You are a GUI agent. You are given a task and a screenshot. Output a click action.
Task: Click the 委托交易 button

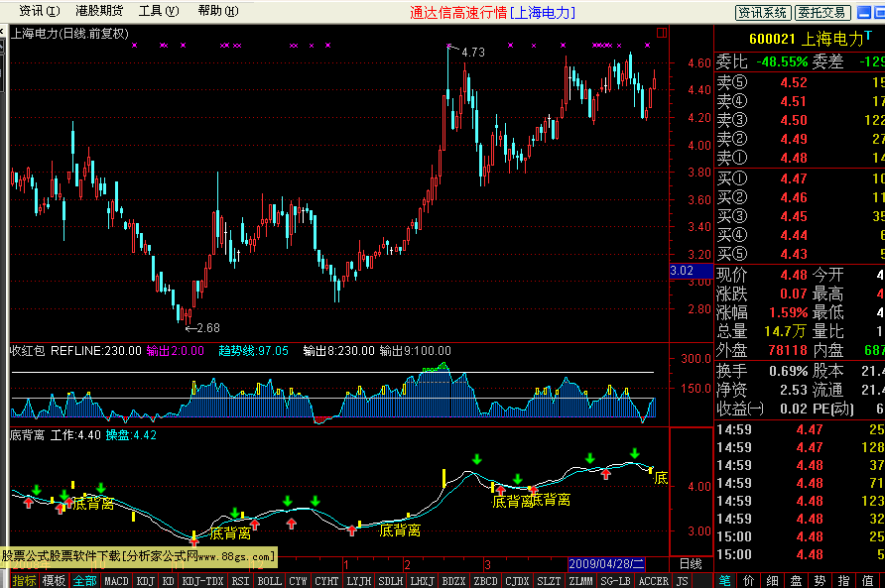click(822, 13)
